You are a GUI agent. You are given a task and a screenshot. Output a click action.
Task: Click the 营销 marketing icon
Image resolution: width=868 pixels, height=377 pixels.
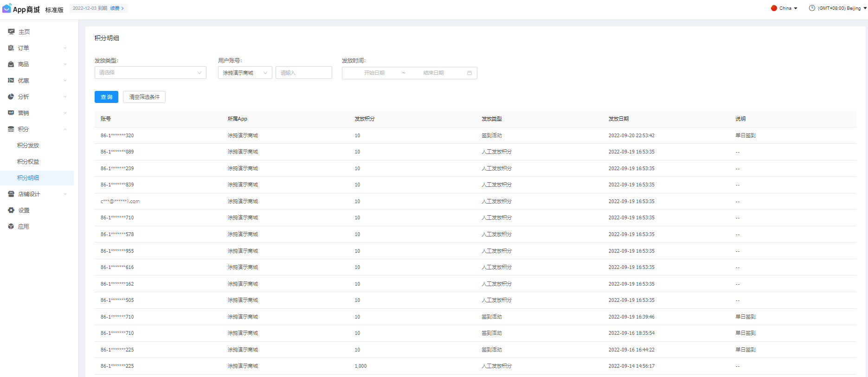(11, 113)
